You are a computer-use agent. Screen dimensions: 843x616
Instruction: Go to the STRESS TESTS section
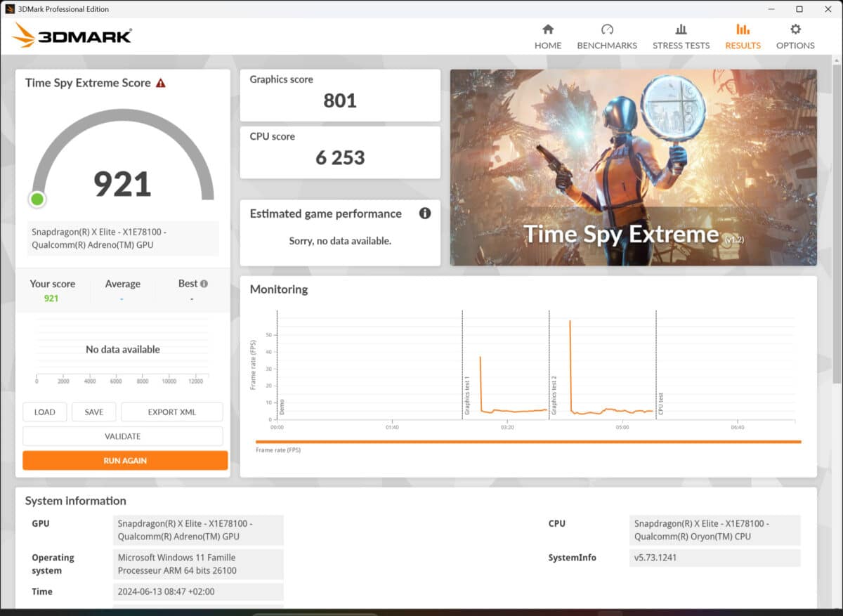[x=681, y=45]
